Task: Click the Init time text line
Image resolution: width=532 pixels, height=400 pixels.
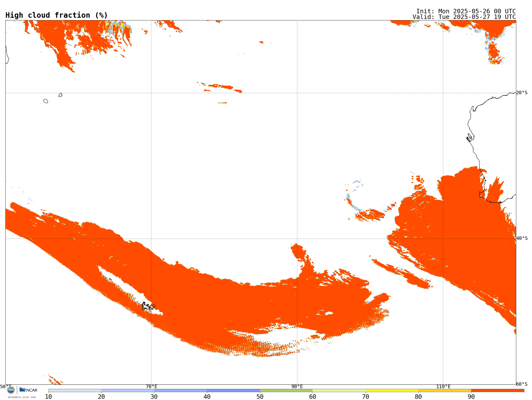Action: 466,11
